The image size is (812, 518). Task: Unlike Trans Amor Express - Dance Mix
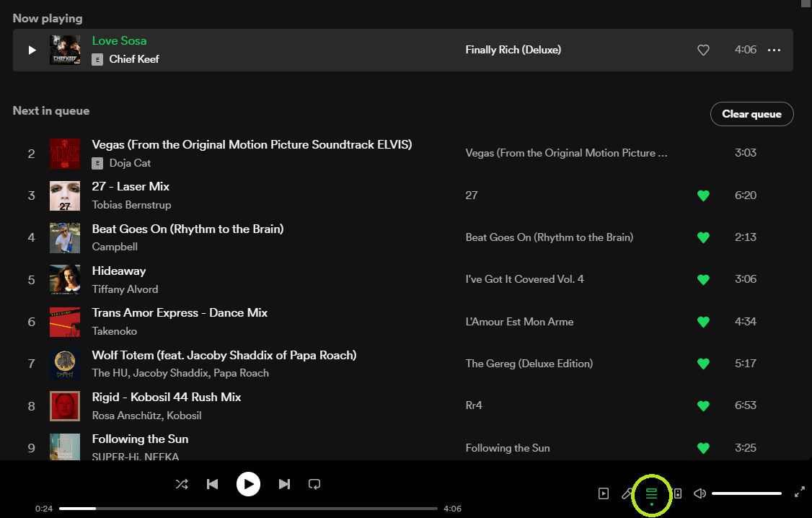click(703, 322)
